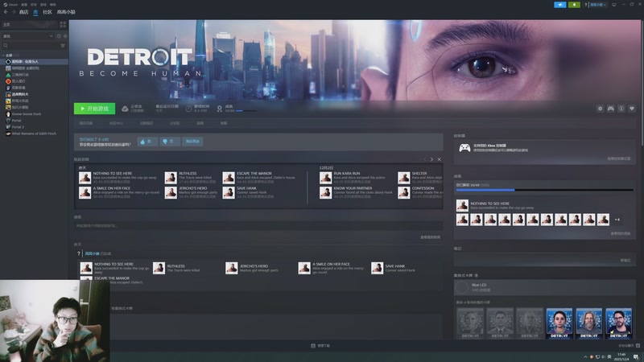Click the activity post input field
644x362 pixels.
258,226
